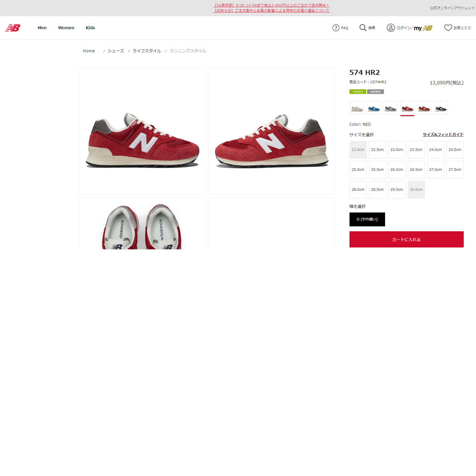Choose size 23.0cm
Screen dimensions: 476x476
tap(397, 149)
